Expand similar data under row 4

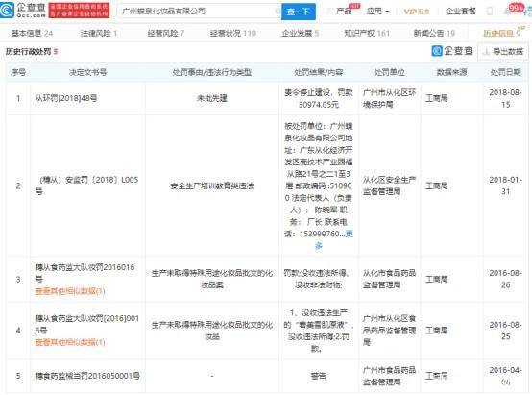tap(70, 342)
